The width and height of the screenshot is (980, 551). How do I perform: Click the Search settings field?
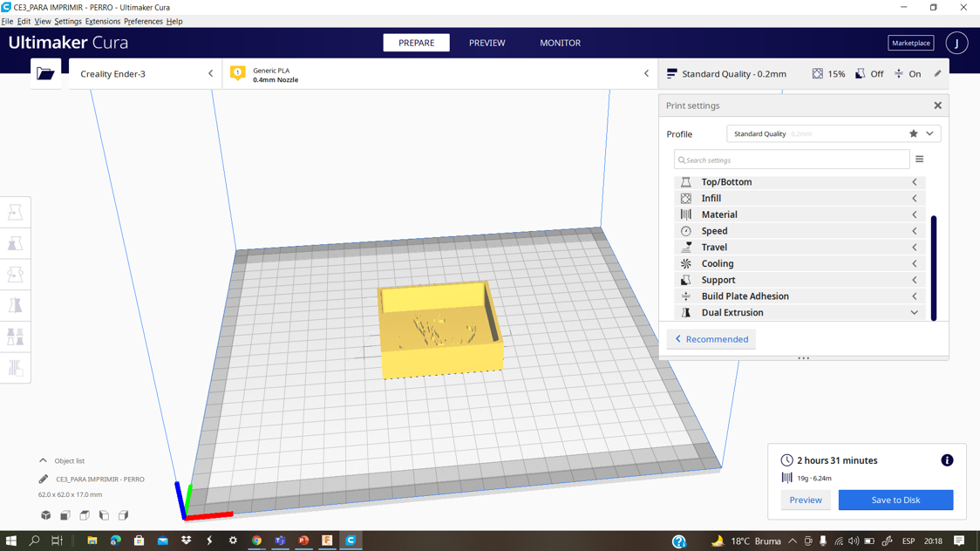tap(792, 160)
